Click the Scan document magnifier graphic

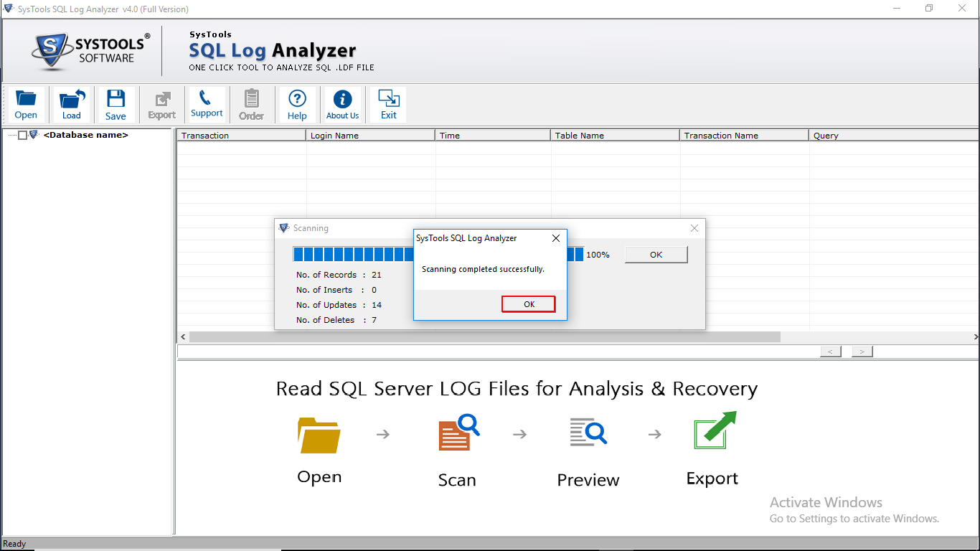(458, 433)
